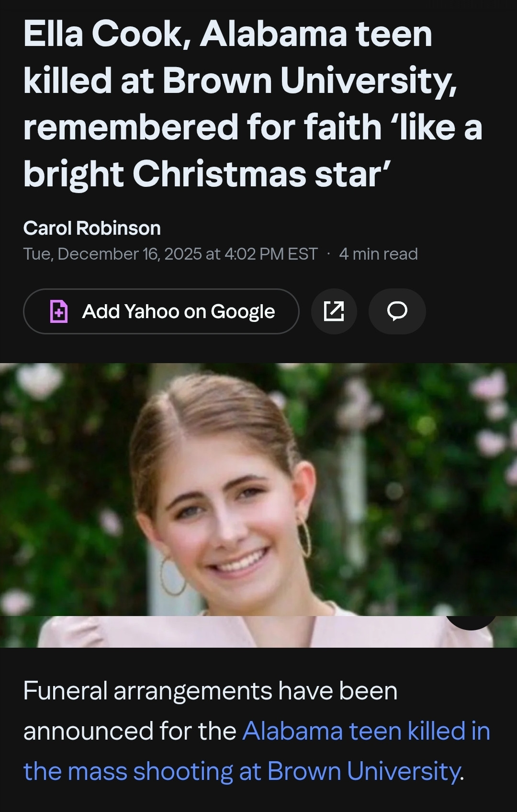
Task: Click 'remembered for faith' in headline
Action: 202,127
